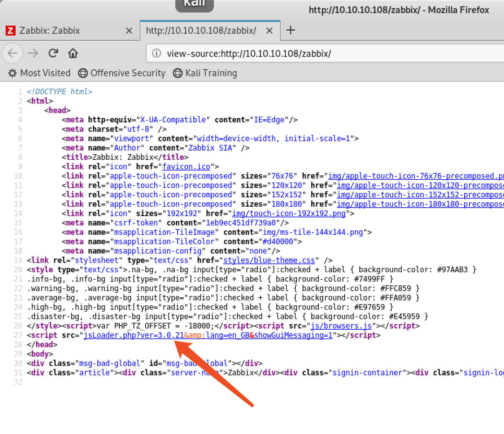Click the Kali label at window top
Screen dimensions: 504x434
[x=195, y=4]
